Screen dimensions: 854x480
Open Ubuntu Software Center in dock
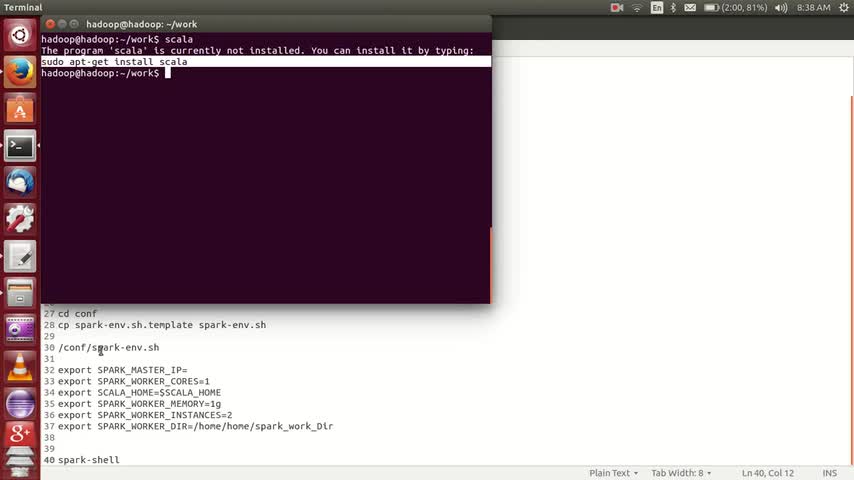[x=20, y=109]
